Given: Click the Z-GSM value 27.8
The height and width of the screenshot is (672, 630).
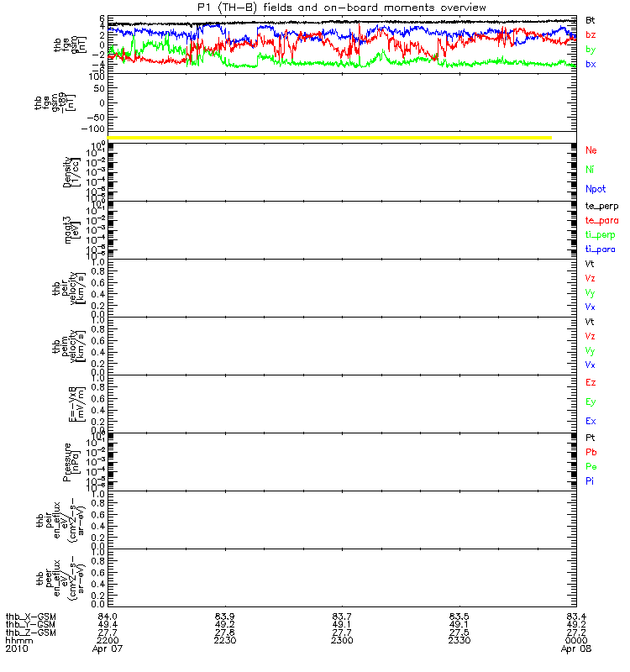Looking at the screenshot, I should (x=225, y=633).
